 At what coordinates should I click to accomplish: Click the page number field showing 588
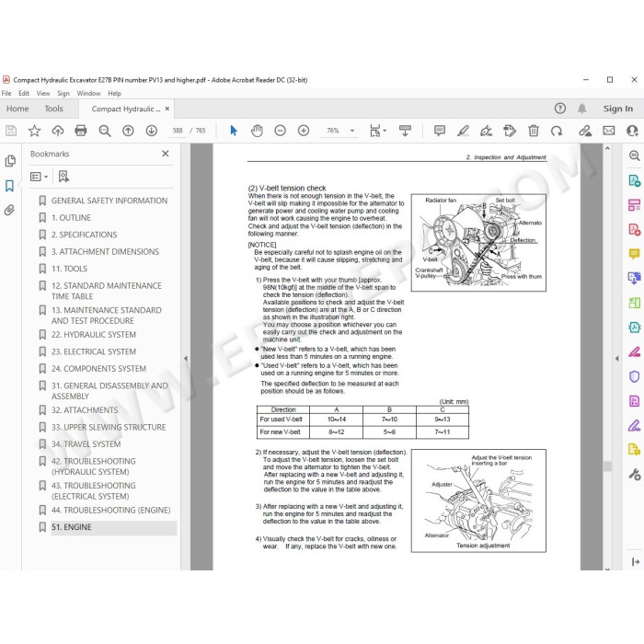coord(178,131)
